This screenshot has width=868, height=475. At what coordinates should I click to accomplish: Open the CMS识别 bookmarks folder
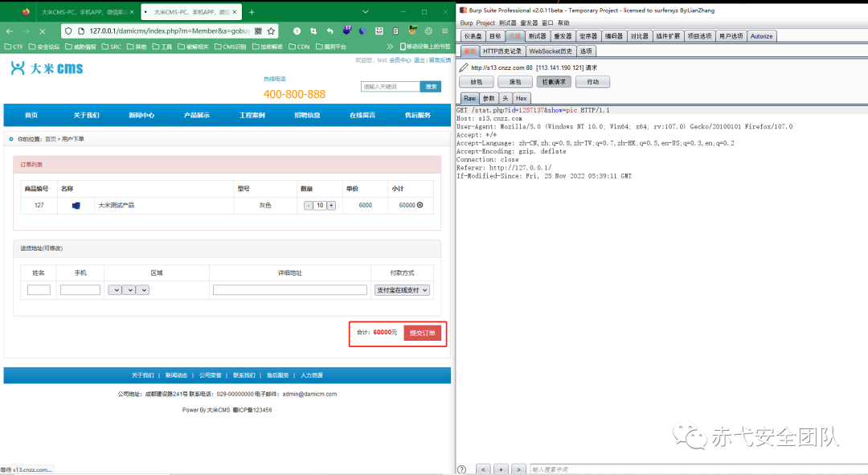tap(231, 47)
